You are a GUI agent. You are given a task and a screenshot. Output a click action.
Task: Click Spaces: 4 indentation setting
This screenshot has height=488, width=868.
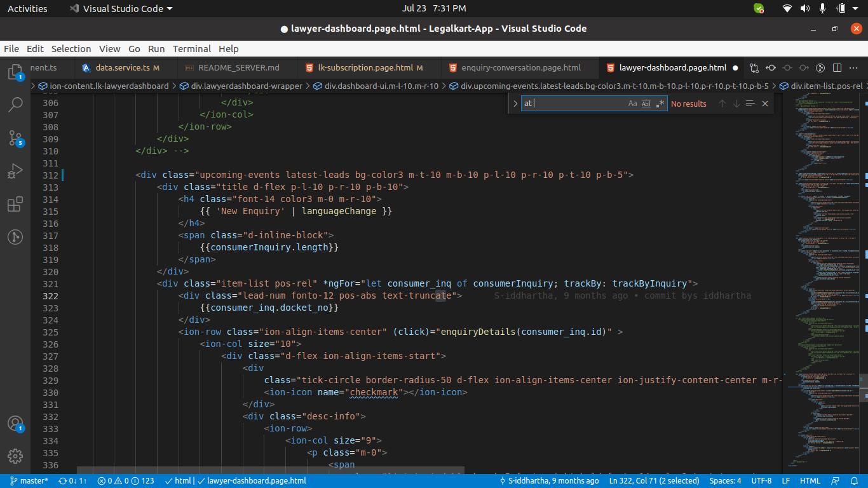point(725,481)
